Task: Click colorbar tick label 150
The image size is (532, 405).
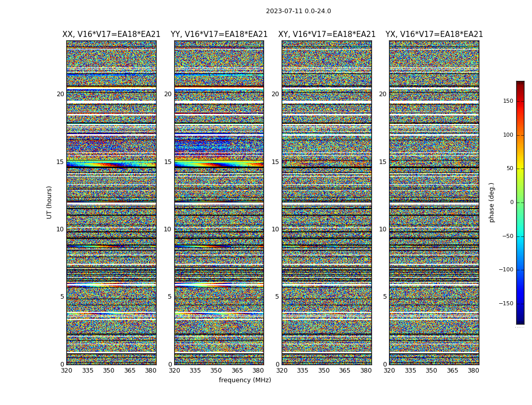Action: tap(508, 101)
